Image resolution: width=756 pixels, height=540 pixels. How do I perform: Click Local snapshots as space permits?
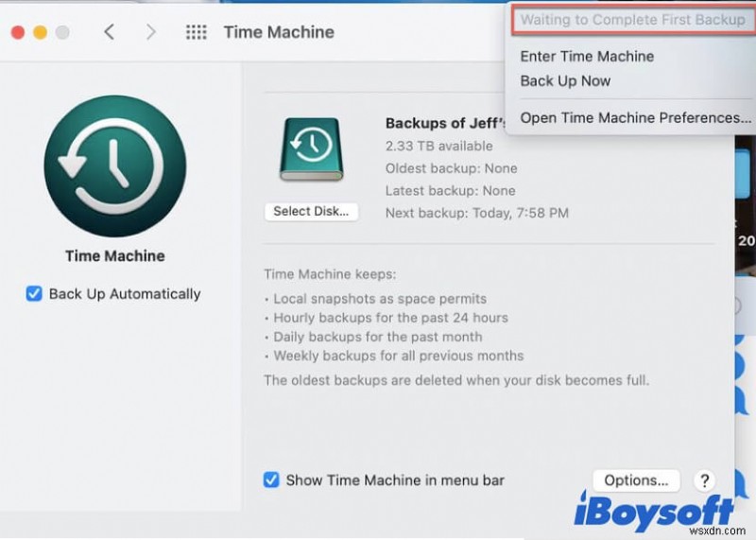tap(380, 299)
